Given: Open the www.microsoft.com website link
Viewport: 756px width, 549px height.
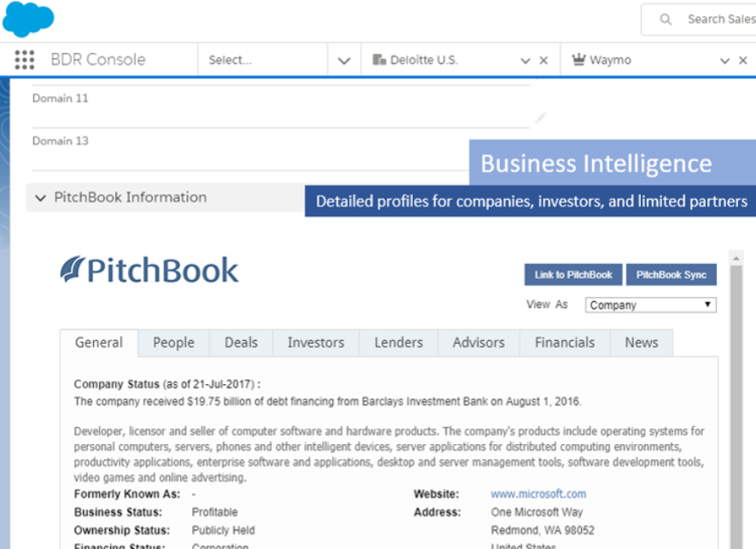Looking at the screenshot, I should coord(538,494).
